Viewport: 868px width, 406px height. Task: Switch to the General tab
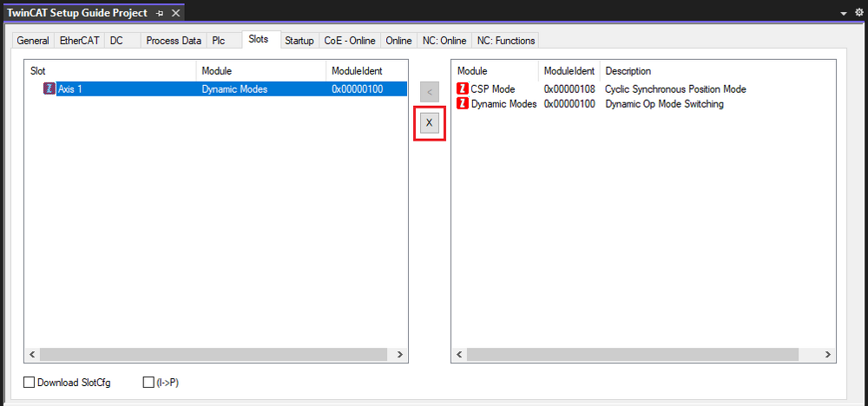[x=33, y=41]
